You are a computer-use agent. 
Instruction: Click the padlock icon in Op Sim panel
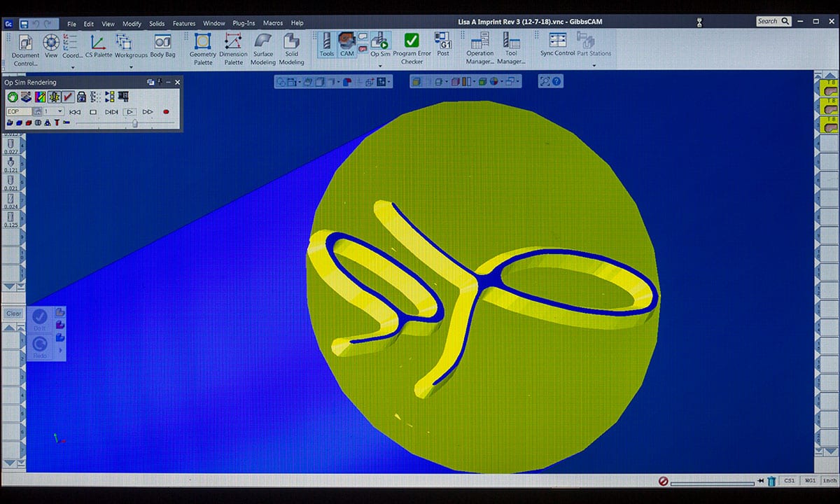[82, 97]
